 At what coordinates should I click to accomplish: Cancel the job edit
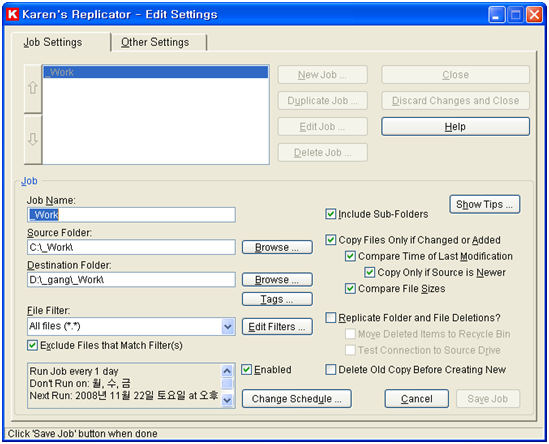coord(417,399)
